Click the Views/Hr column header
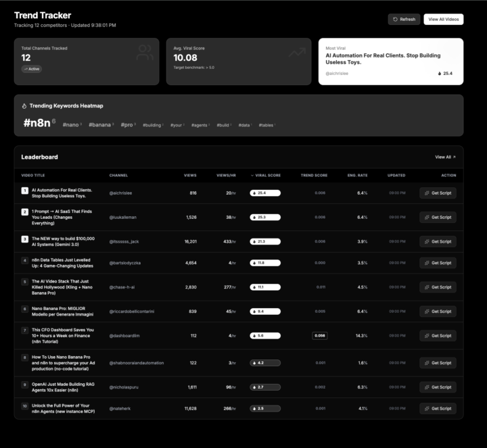 [226, 175]
